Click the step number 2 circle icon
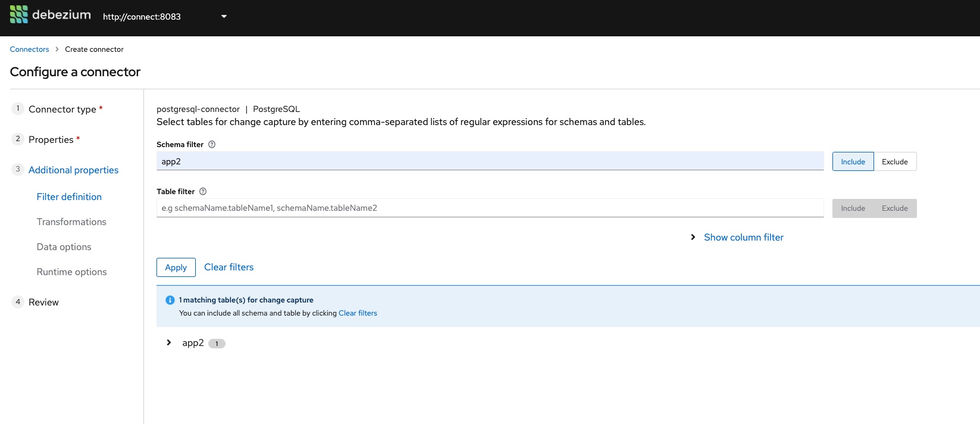The height and width of the screenshot is (424, 980). 18,139
